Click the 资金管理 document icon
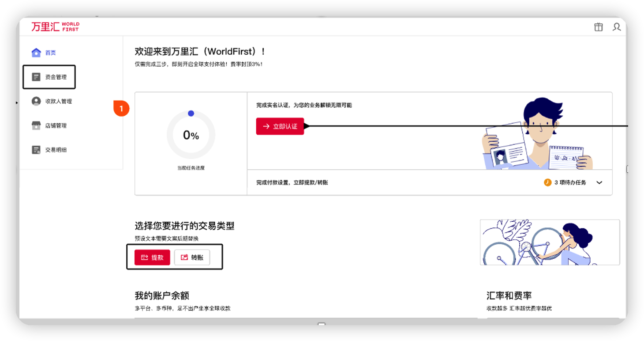Screen dimensions: 644x341 (x=36, y=77)
